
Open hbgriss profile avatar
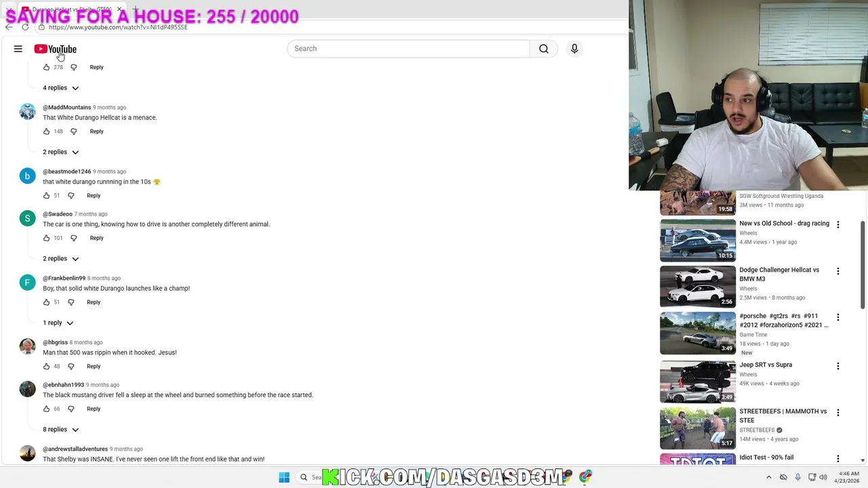pos(27,346)
